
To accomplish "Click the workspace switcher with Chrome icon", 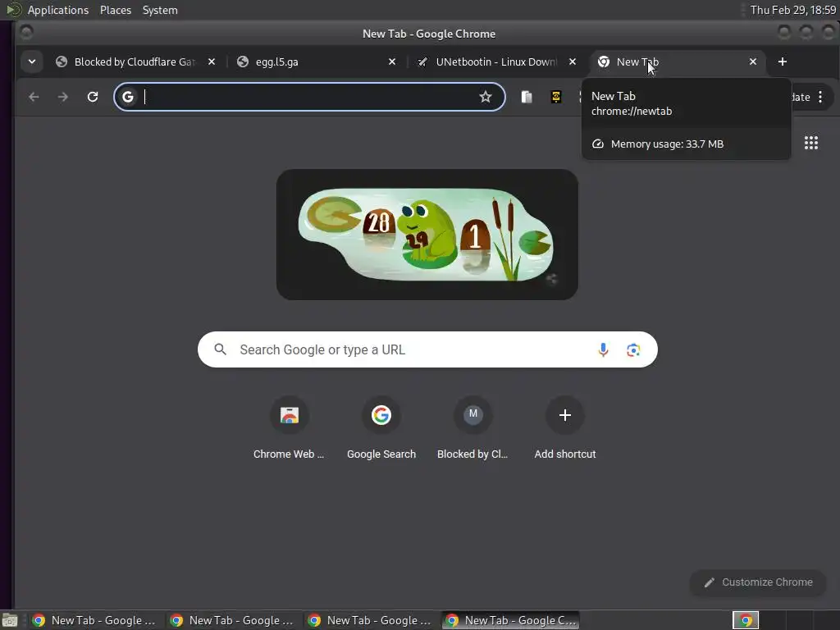I will point(746,620).
